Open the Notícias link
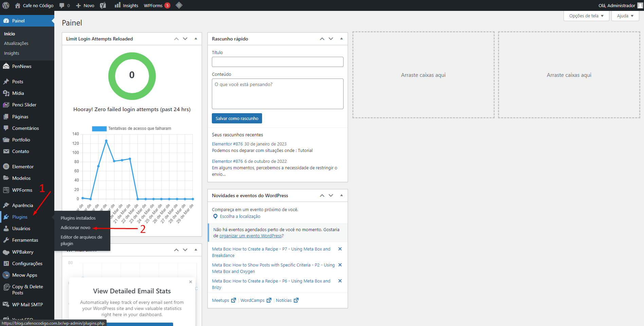 (287, 300)
